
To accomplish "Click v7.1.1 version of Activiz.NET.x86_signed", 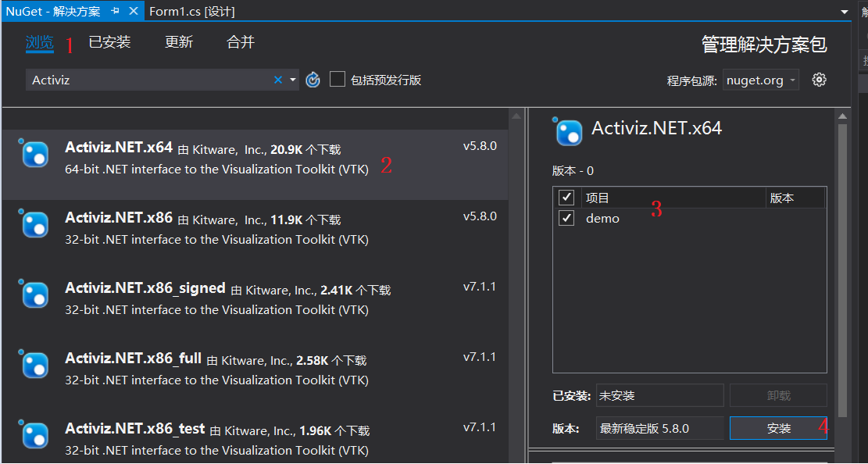I will (x=480, y=287).
